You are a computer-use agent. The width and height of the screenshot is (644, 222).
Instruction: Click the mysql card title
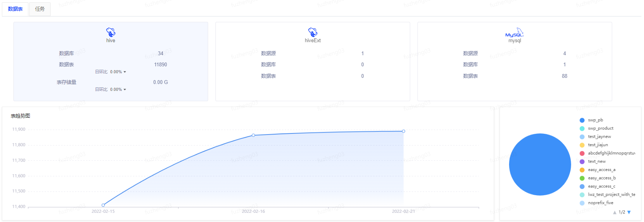tap(515, 41)
